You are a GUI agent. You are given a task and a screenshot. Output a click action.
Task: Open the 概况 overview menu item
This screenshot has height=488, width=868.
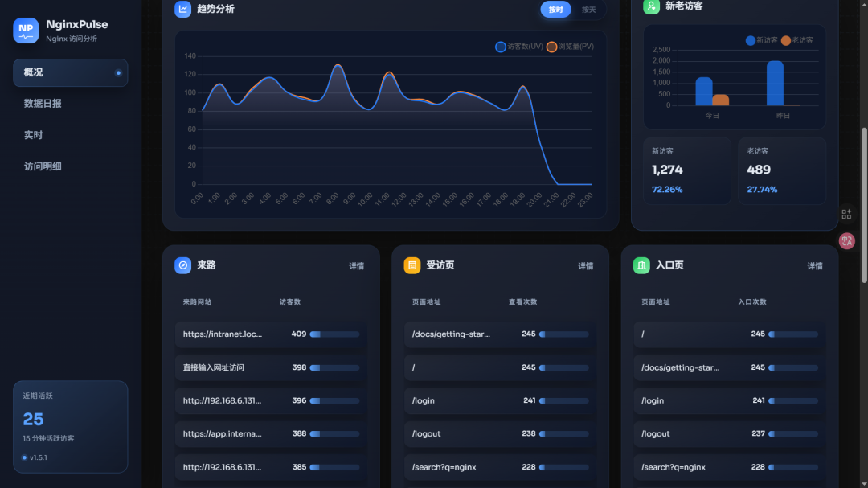[70, 72]
